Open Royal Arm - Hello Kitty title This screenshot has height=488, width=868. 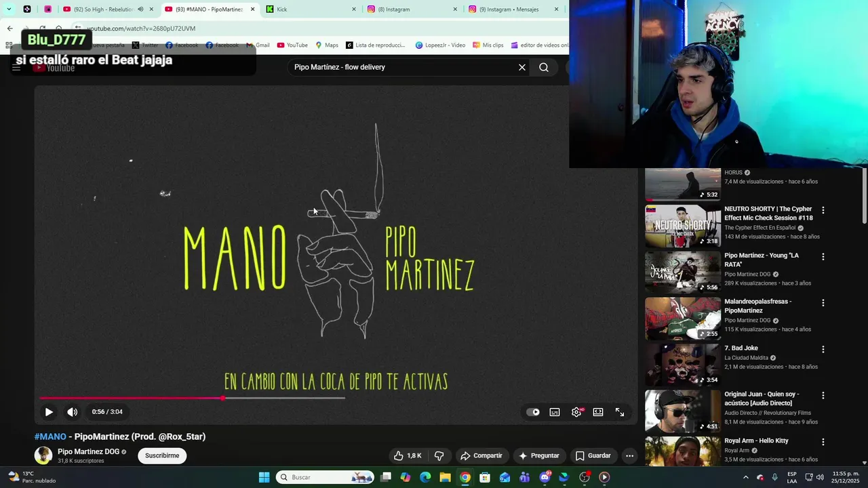pos(756,441)
